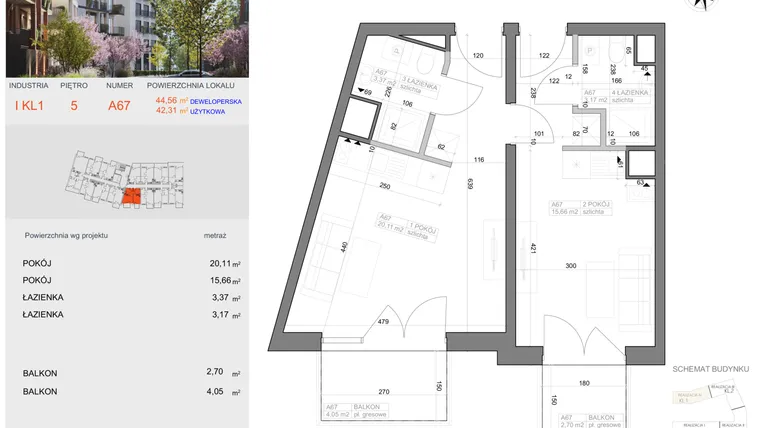760x428 pixels.
Task: Click the BALKON 2,70 m2 label on plan
Action: point(591,421)
